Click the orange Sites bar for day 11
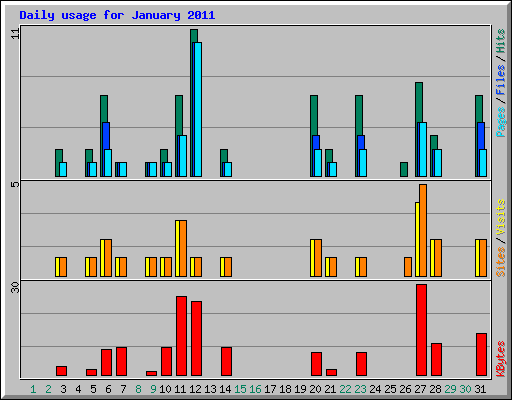 pos(183,248)
